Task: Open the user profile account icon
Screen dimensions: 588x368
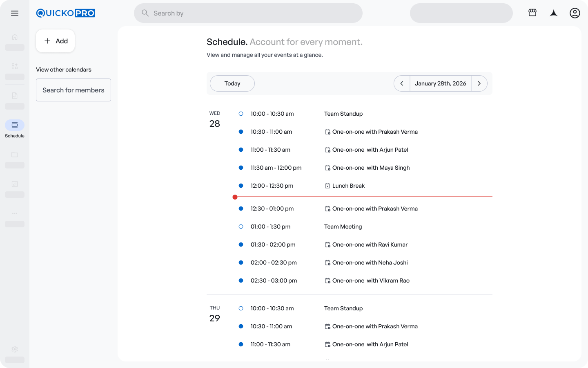Action: point(575,13)
